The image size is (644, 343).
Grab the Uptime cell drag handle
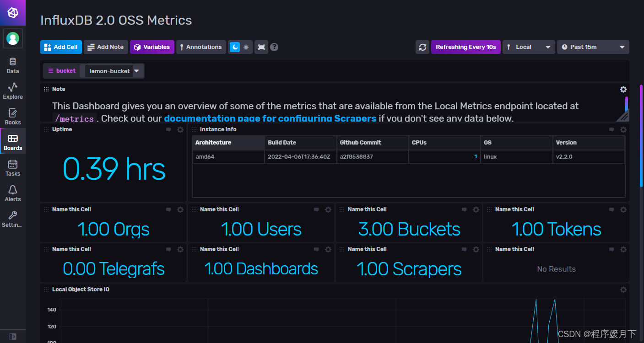(x=46, y=129)
